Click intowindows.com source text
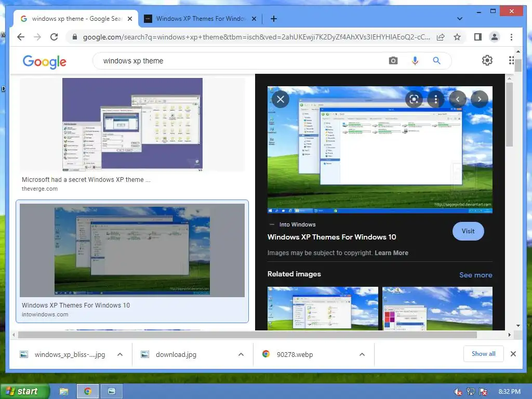The image size is (532, 399). coord(45,314)
